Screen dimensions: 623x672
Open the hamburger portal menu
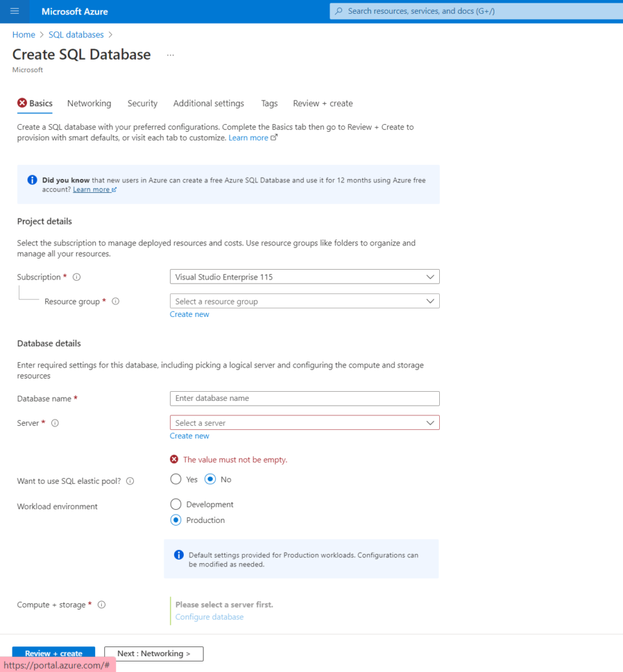click(x=14, y=11)
